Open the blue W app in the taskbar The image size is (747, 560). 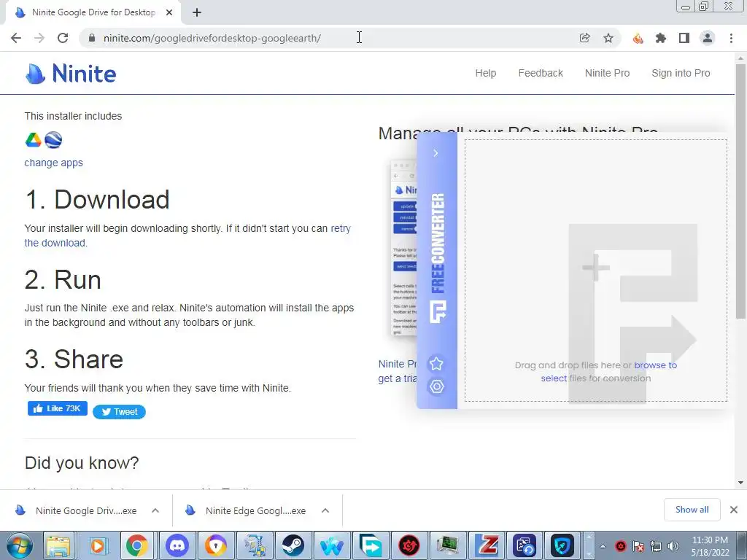(332, 545)
